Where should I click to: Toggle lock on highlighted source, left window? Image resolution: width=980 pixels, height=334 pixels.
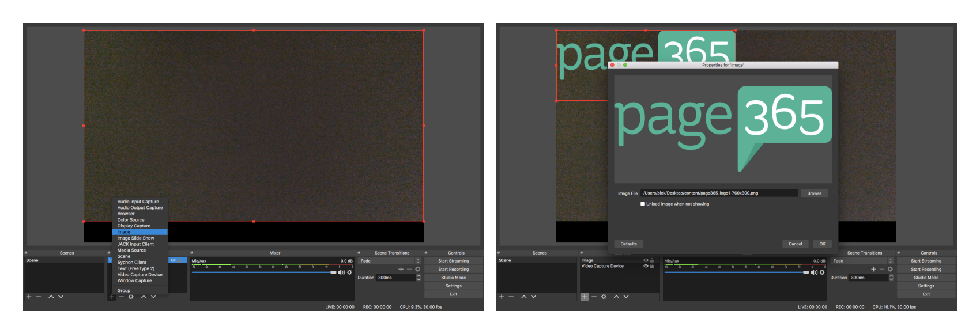pos(180,260)
